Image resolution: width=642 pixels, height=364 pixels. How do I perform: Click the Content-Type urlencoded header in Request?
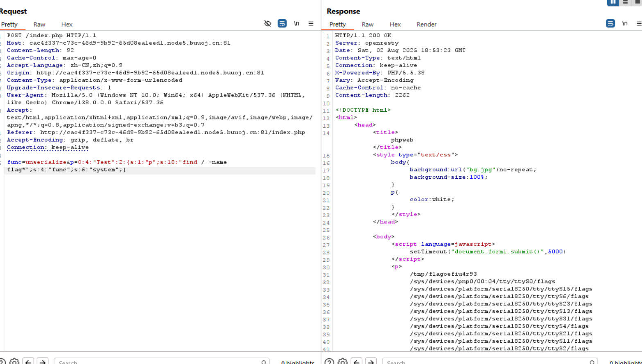[95, 80]
